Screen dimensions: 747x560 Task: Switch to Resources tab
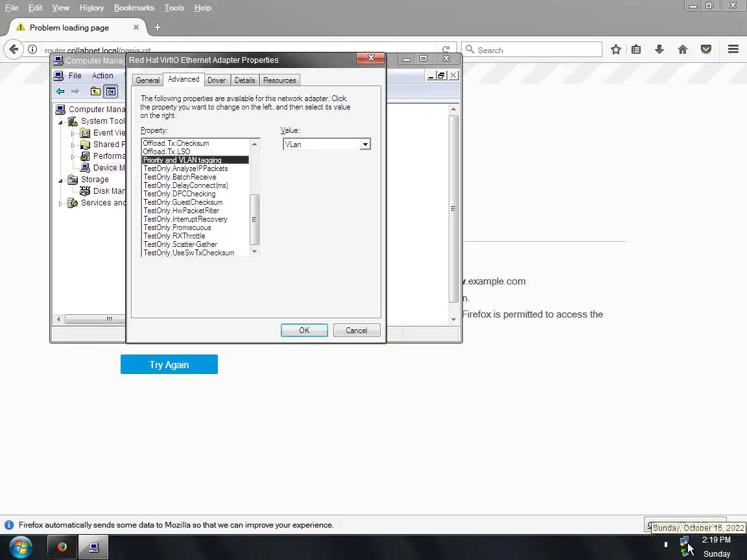point(279,80)
